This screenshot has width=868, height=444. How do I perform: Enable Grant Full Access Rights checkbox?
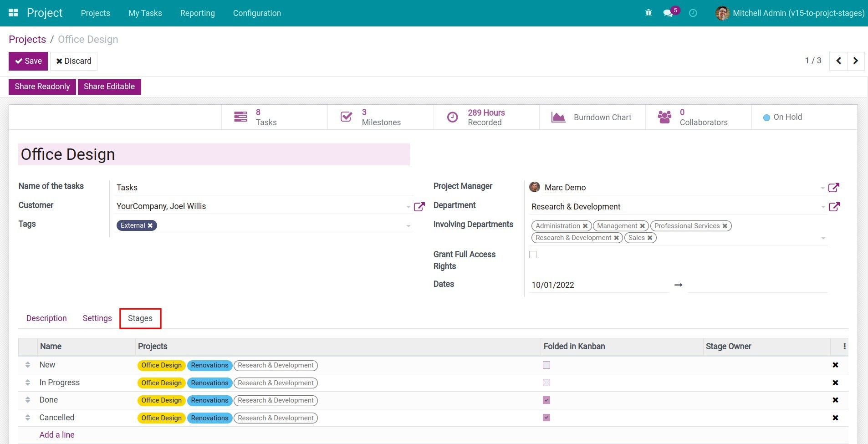[533, 255]
